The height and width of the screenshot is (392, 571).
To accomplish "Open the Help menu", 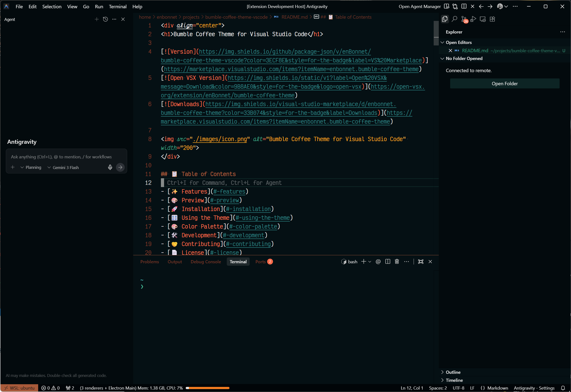I will click(x=137, y=6).
